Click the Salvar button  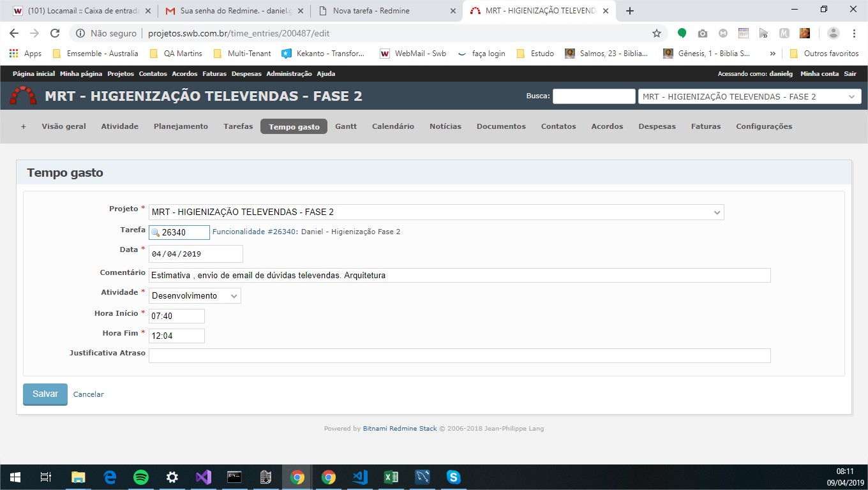[x=45, y=394]
